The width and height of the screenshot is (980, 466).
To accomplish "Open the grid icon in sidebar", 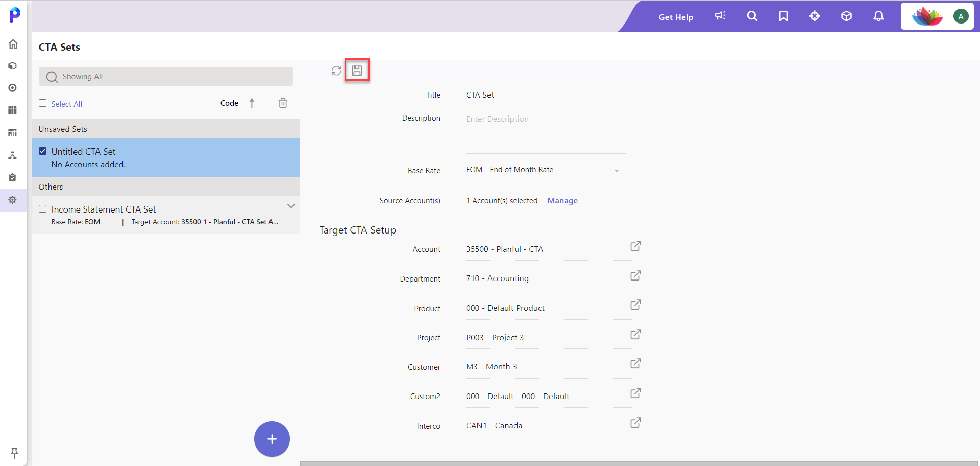I will pos(13,110).
